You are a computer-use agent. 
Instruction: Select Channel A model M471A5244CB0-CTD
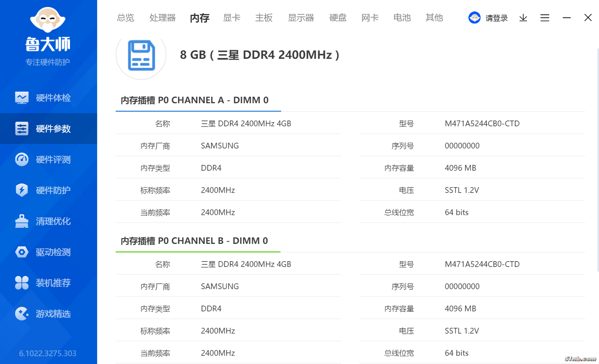click(482, 123)
